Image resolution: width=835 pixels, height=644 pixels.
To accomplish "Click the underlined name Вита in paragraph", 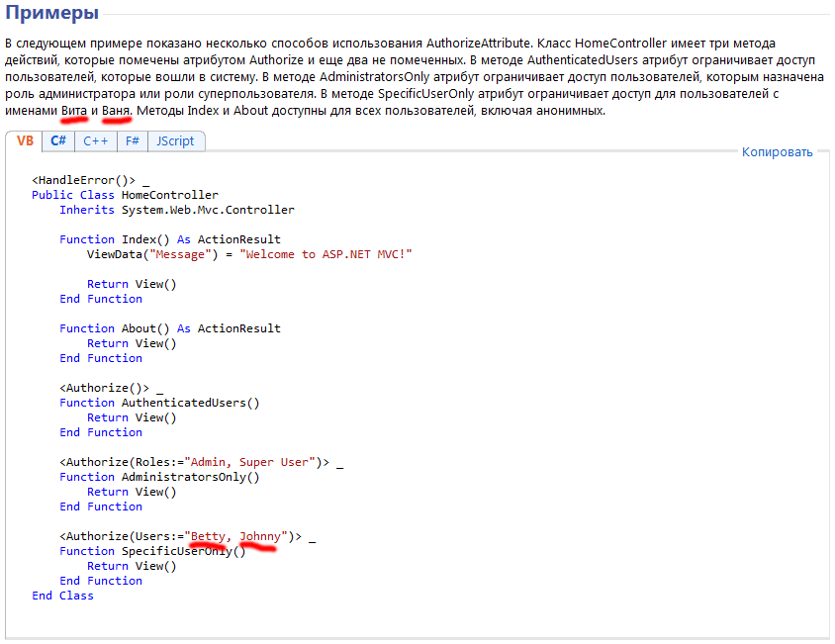I will point(73,111).
